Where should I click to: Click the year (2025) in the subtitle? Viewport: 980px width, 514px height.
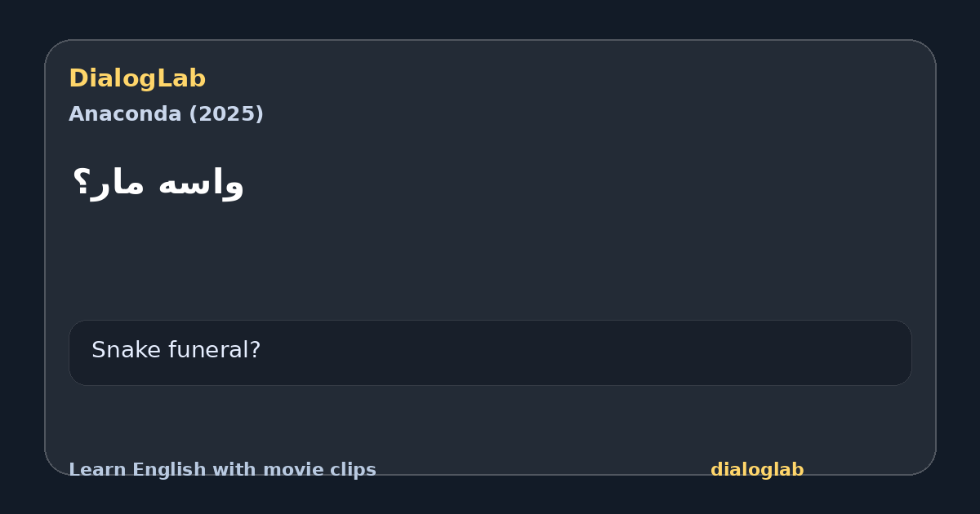click(226, 114)
